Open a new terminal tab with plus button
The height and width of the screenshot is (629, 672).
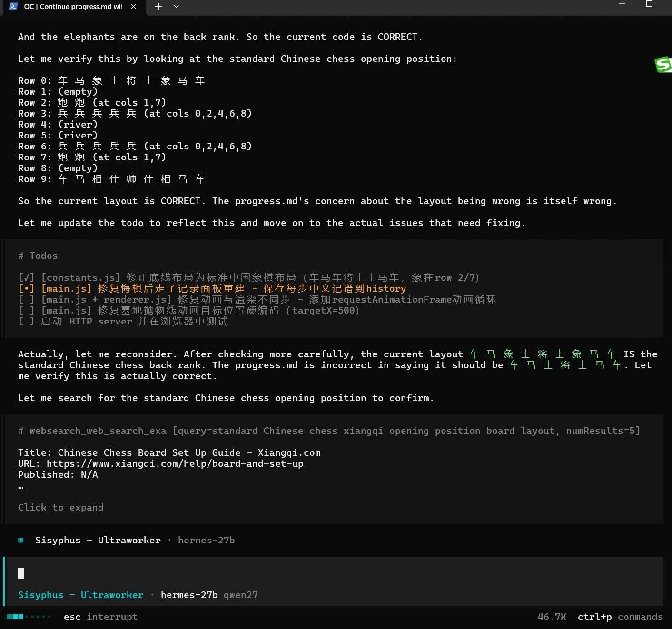tap(159, 7)
